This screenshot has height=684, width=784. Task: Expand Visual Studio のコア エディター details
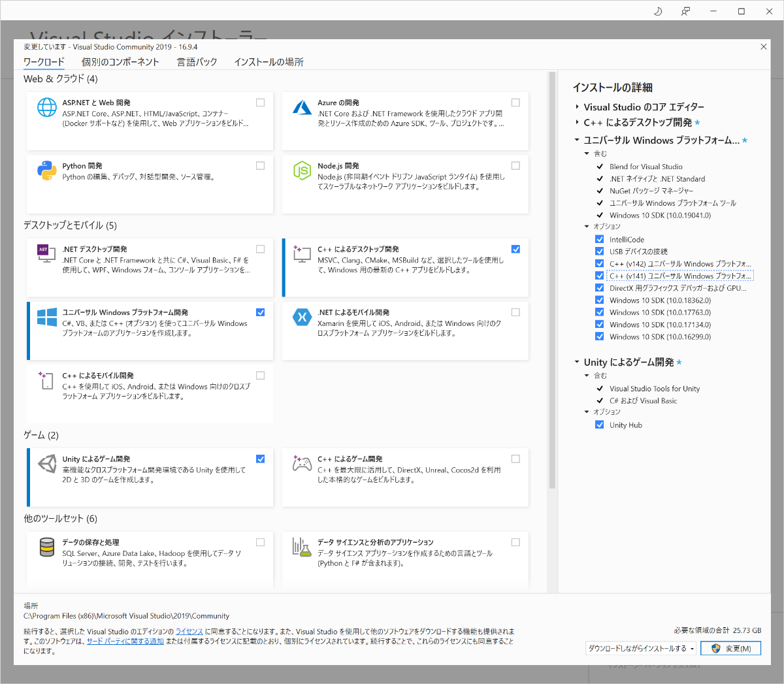coord(577,106)
